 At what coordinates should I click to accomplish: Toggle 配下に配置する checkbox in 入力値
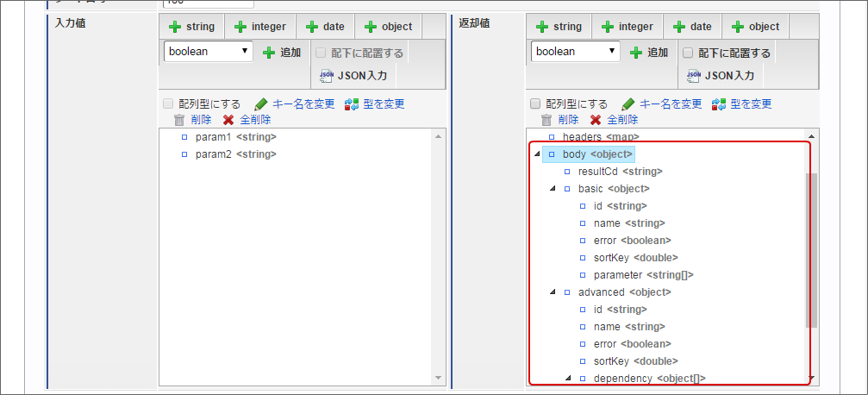tap(320, 53)
